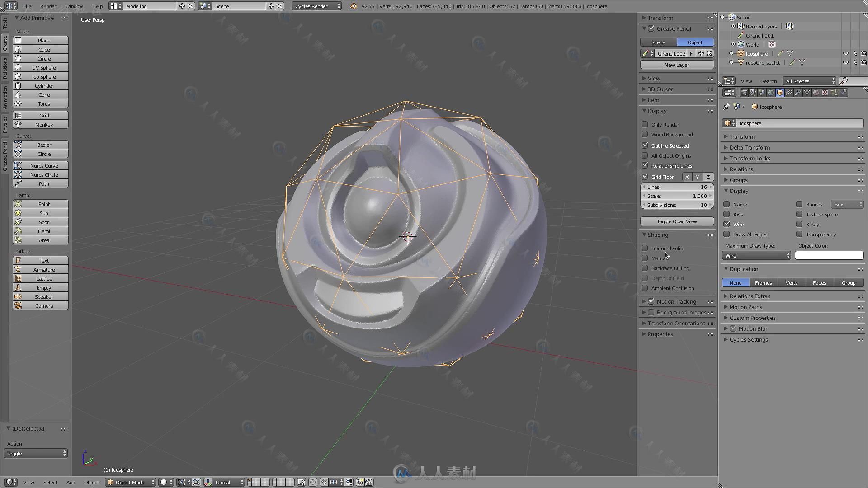Enable World Background checkbox
The height and width of the screenshot is (488, 868).
[x=645, y=134]
